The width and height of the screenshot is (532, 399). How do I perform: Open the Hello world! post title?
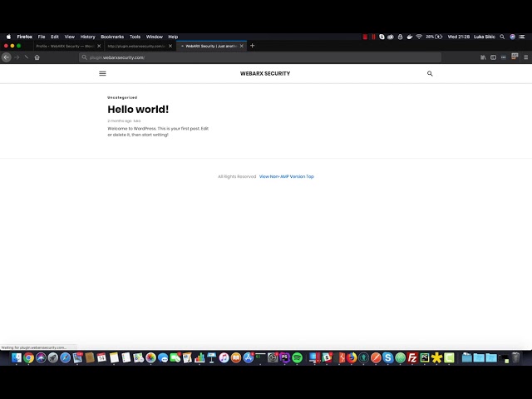pyautogui.click(x=138, y=109)
